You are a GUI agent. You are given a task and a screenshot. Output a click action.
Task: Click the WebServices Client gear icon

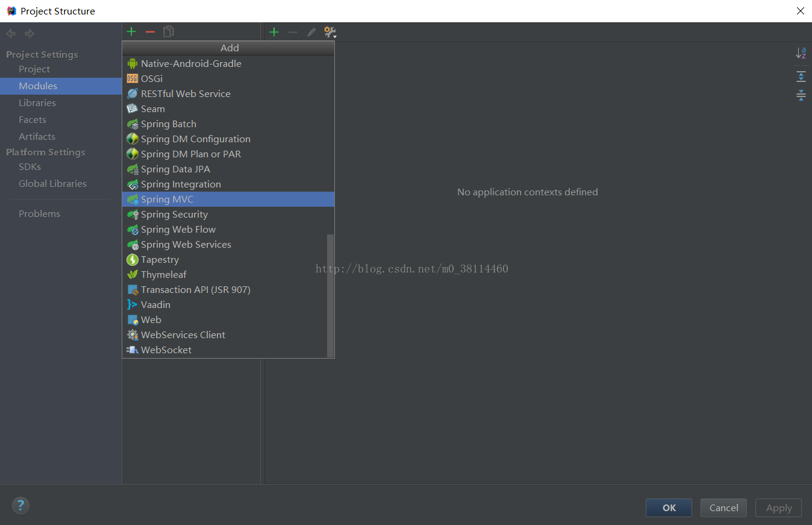tap(133, 335)
